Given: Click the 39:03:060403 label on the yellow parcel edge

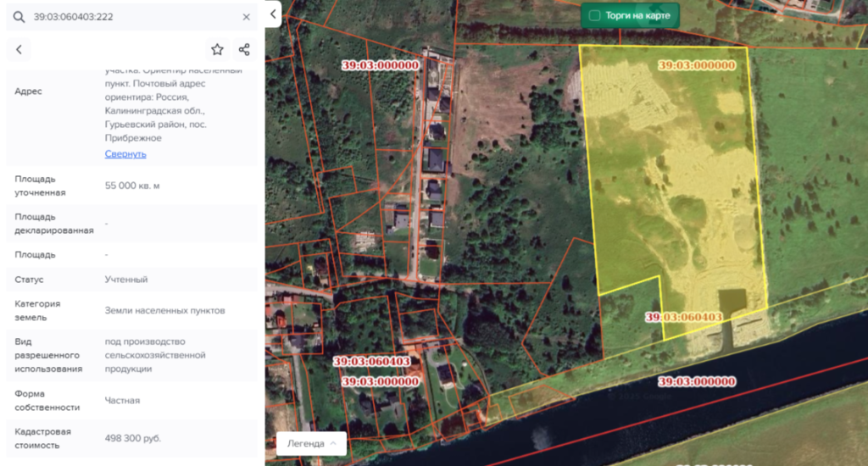Looking at the screenshot, I should click(683, 317).
